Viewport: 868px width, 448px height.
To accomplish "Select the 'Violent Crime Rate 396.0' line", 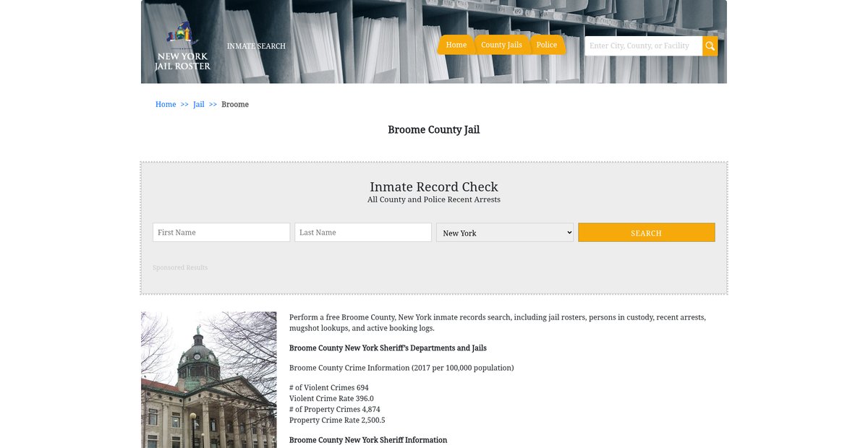I will 331,399.
